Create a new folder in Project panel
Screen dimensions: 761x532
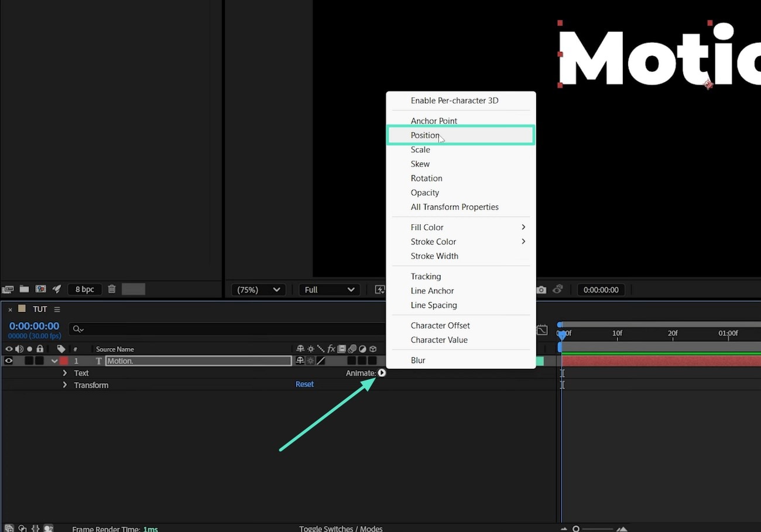24,289
